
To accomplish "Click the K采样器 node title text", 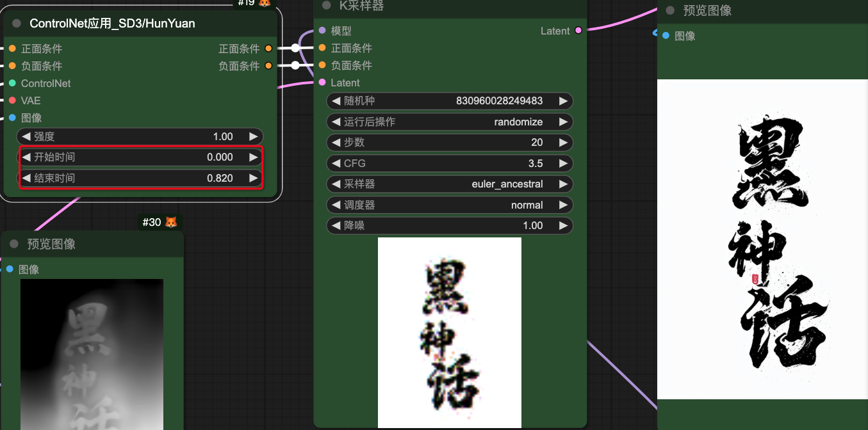I will tap(362, 6).
